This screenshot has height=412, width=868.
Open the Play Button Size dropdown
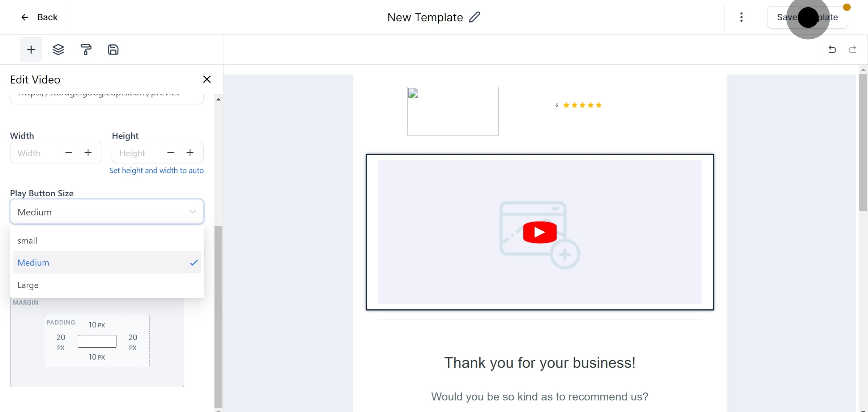click(x=106, y=211)
